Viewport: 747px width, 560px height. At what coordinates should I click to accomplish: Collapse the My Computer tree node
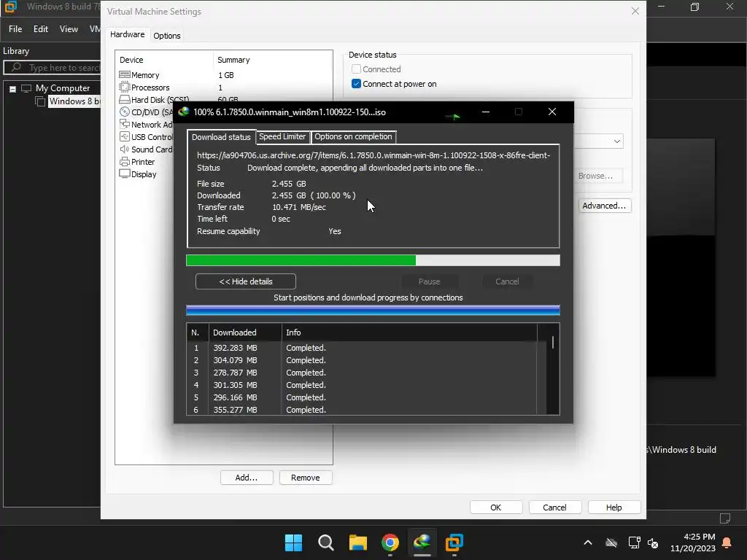(13, 88)
